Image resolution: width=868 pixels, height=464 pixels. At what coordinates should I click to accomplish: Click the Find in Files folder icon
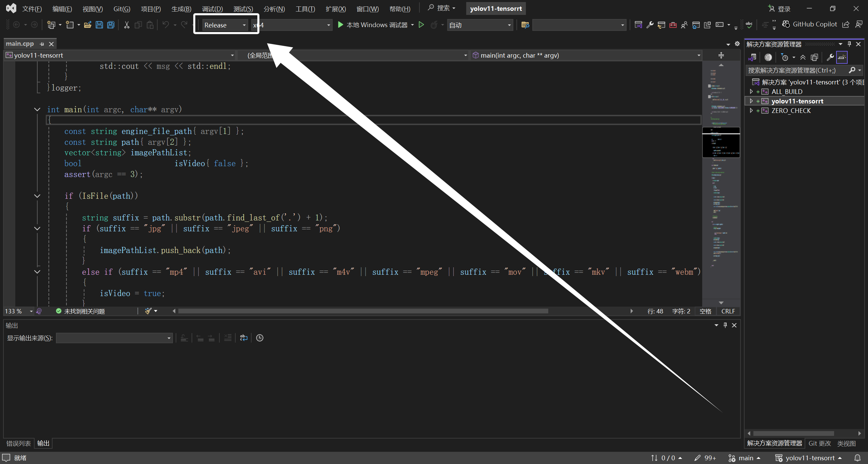tap(525, 25)
